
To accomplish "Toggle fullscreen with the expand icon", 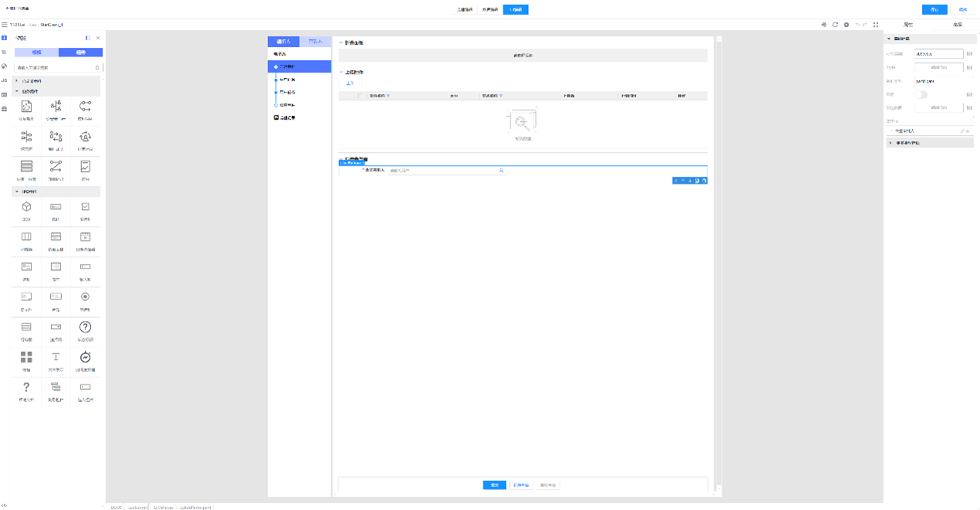I will [x=876, y=25].
